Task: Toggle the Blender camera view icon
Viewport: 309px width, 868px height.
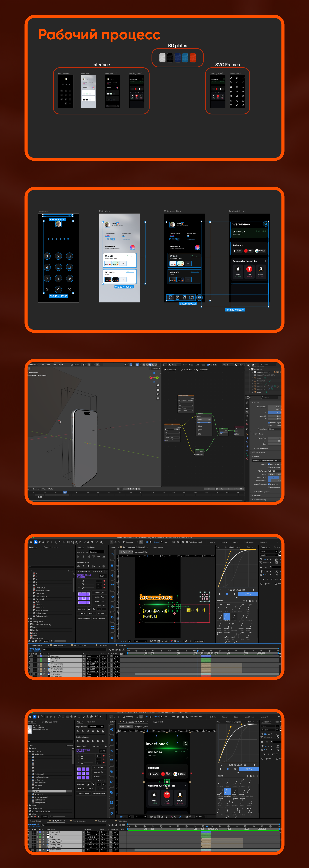Action: point(158,394)
